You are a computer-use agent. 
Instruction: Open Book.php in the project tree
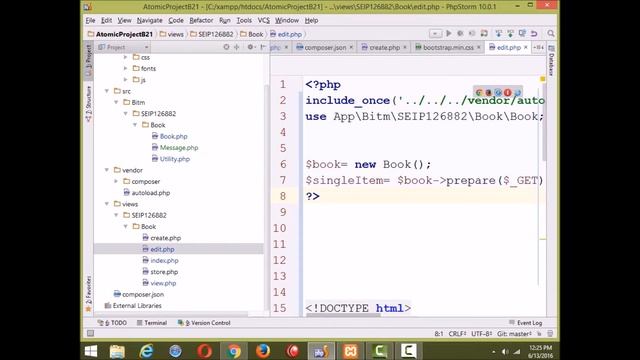[x=173, y=136]
